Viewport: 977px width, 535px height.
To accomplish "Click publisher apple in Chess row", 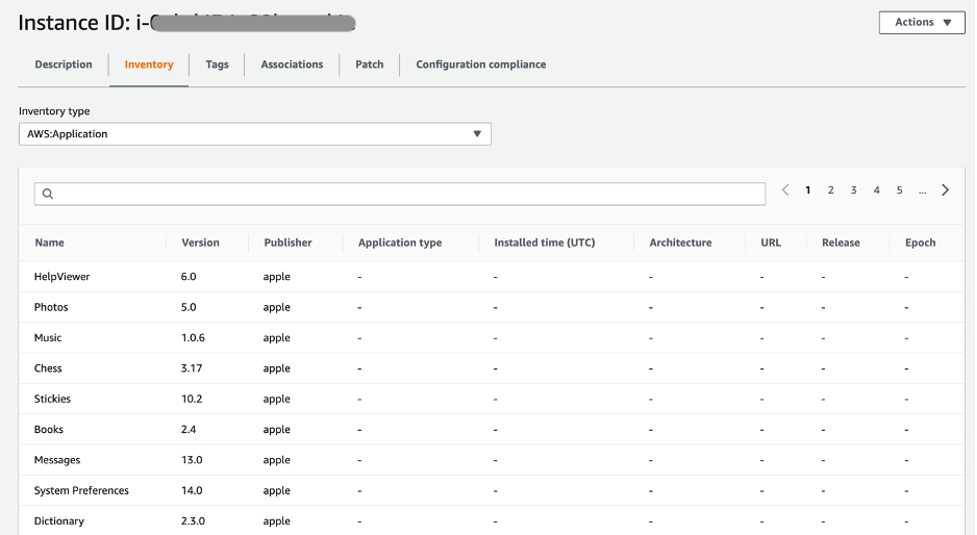I will pos(277,369).
